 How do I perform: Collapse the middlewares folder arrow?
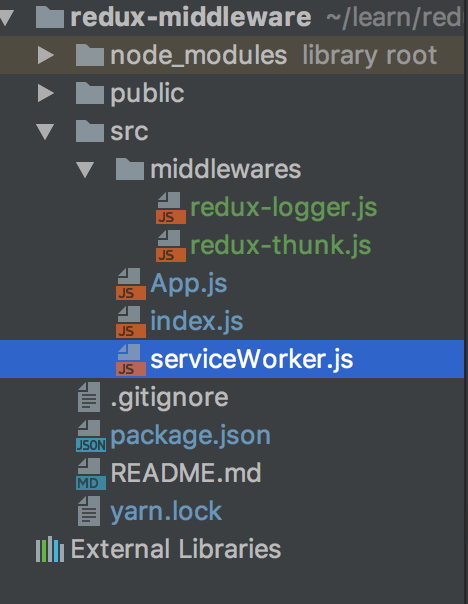pos(85,169)
